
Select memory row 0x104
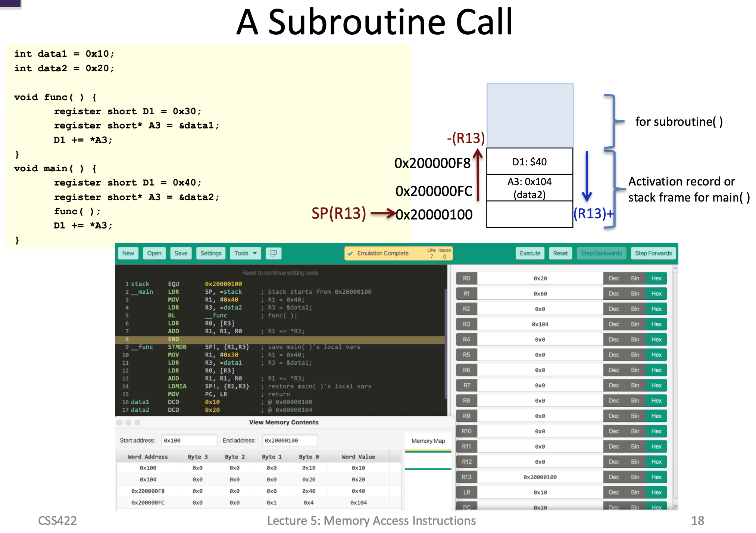coord(259,479)
